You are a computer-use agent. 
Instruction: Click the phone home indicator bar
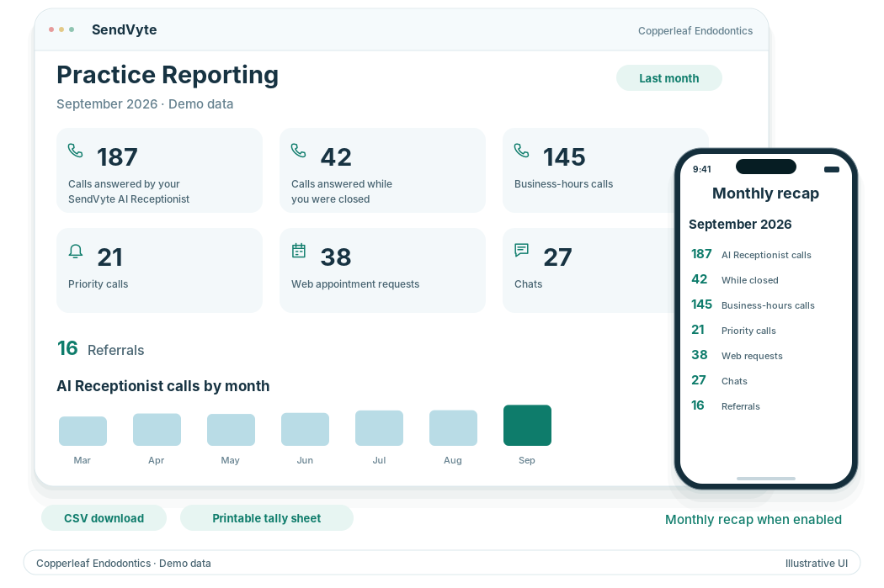point(766,479)
